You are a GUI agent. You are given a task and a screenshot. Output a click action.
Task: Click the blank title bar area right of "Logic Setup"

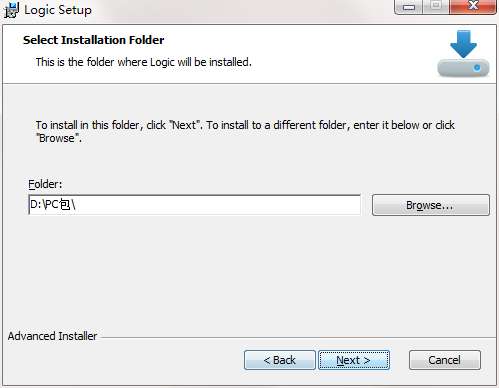[x=240, y=10]
